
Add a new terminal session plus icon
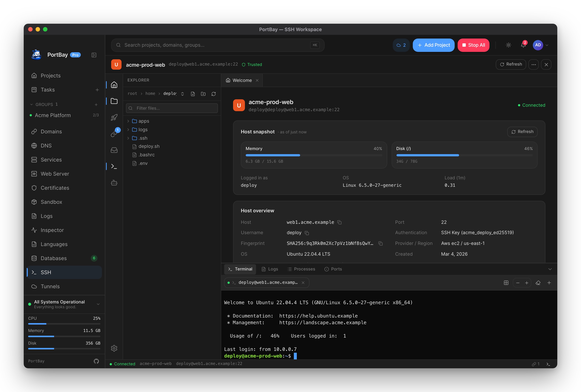pos(549,283)
